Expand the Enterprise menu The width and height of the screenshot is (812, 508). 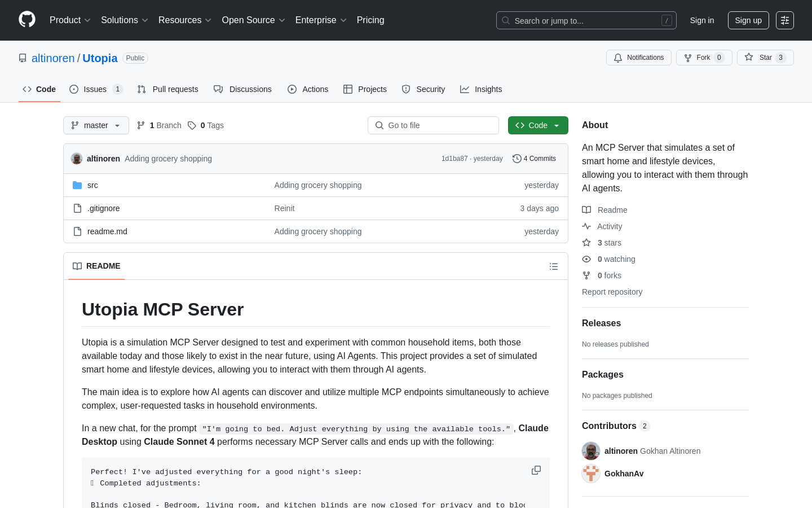click(x=321, y=20)
